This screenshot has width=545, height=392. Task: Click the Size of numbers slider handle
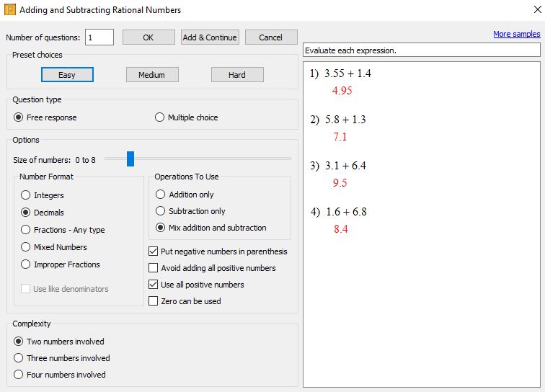(130, 159)
